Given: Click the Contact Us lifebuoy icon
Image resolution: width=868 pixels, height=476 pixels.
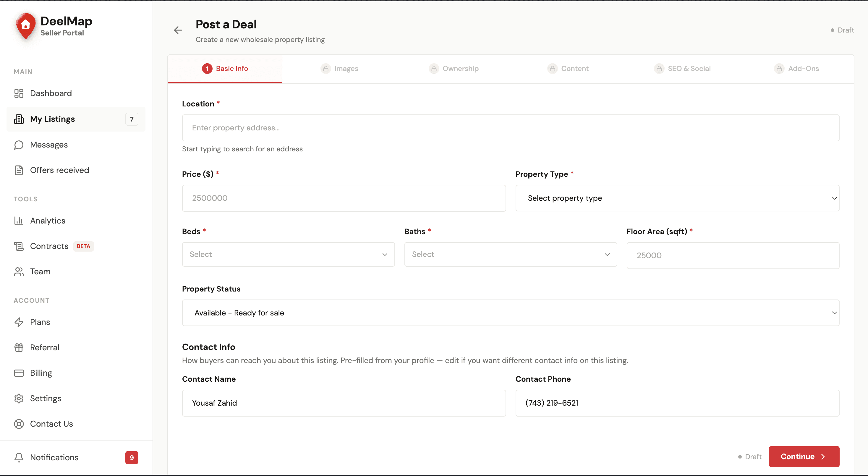Looking at the screenshot, I should pyautogui.click(x=19, y=424).
